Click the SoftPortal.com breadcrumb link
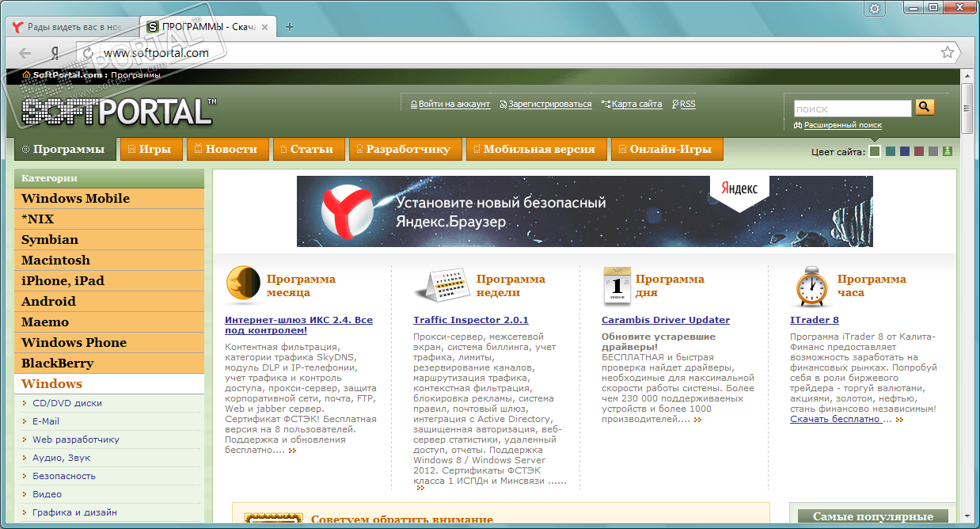The height and width of the screenshot is (529, 980). [x=70, y=74]
